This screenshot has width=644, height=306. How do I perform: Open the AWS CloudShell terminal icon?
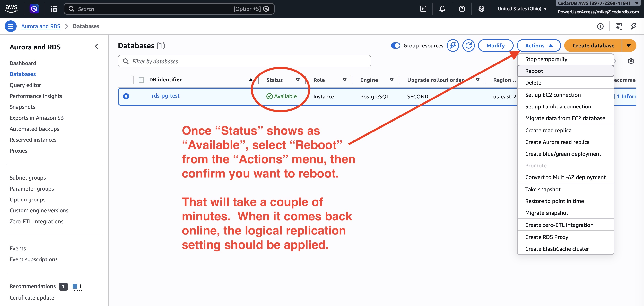pos(423,9)
